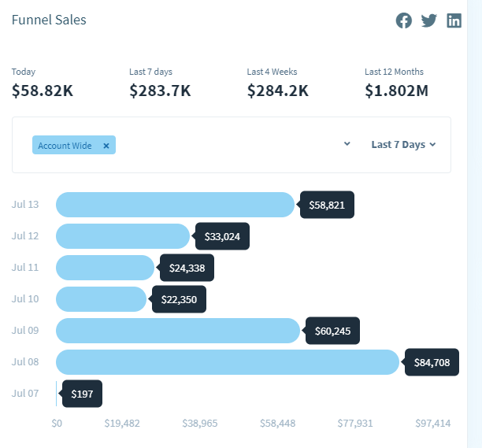Viewport: 482px width, 448px height.
Task: Remove the Account Wide filter tag
Action: 106,146
